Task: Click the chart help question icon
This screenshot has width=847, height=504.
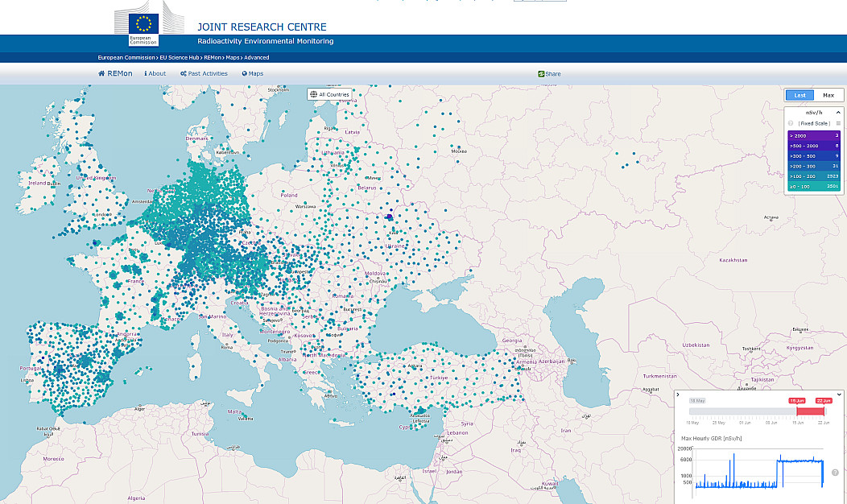Action: (x=835, y=473)
